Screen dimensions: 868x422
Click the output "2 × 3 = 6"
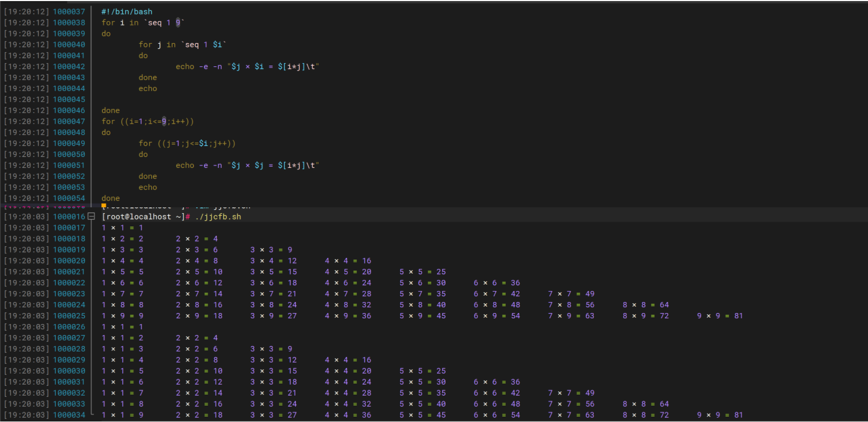[x=197, y=250]
